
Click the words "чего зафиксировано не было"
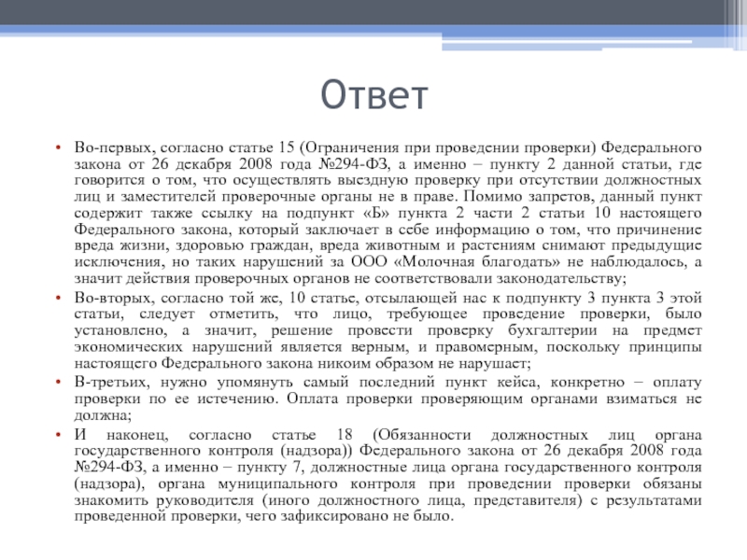pos(347,516)
